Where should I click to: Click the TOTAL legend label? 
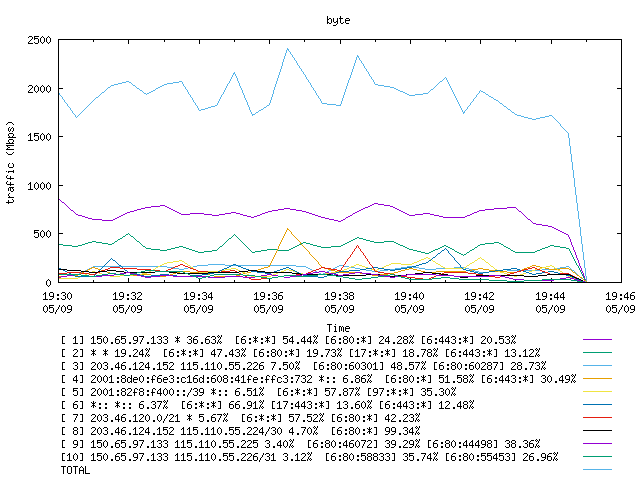click(x=76, y=470)
